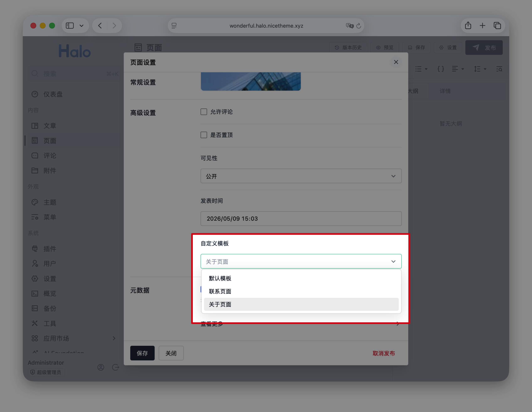Open the 自定义模板 dropdown field
Viewport: 532px width, 412px height.
[x=301, y=261]
